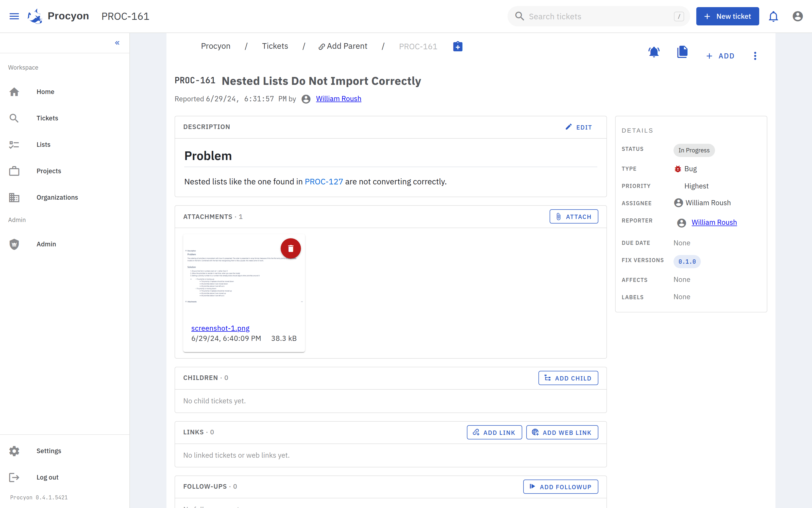Focus the Search tickets field

tap(599, 16)
